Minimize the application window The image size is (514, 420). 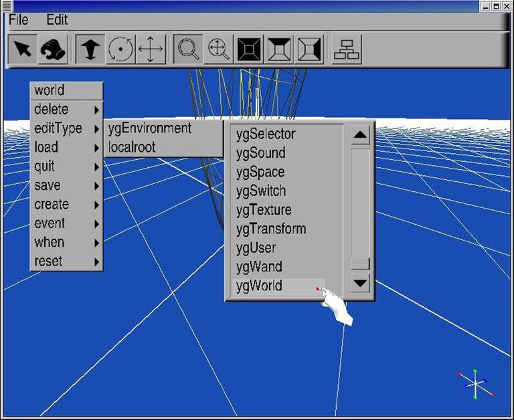coord(485,6)
